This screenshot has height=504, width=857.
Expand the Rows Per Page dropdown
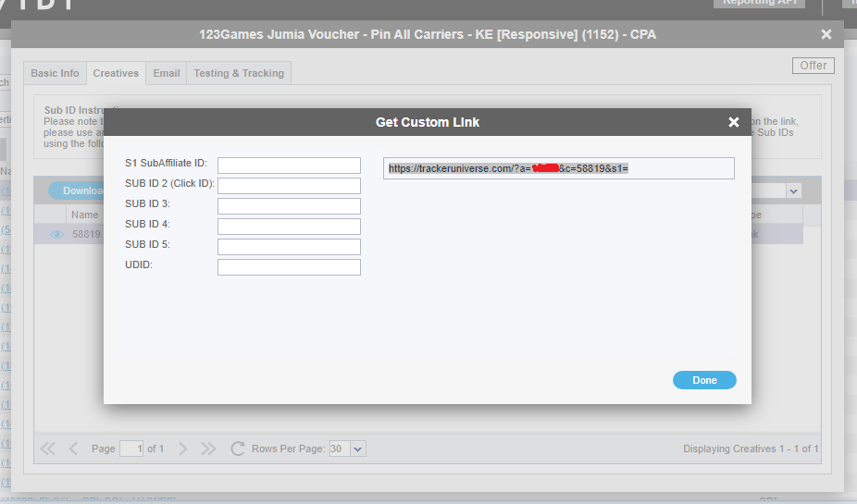point(358,449)
